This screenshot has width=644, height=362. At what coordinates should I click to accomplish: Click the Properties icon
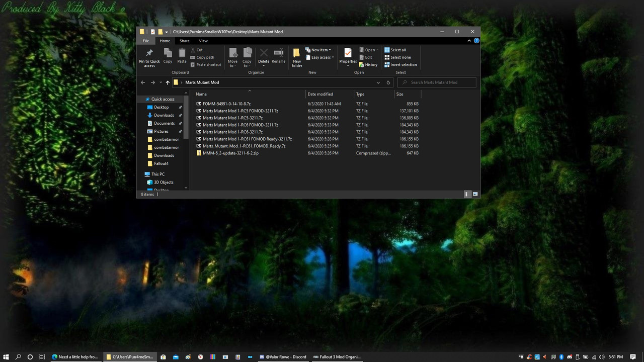coord(348,53)
